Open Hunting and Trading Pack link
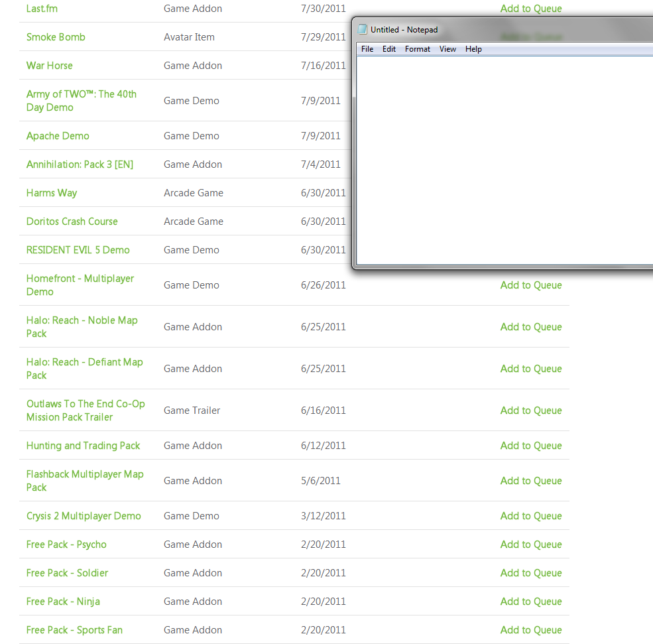The image size is (653, 644). [84, 445]
